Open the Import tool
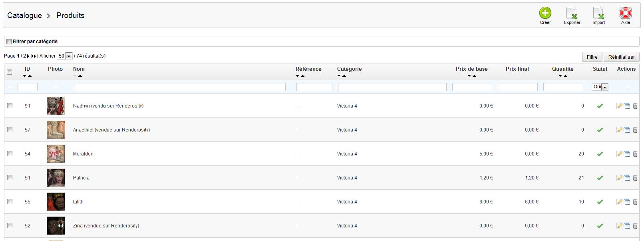 (x=599, y=13)
